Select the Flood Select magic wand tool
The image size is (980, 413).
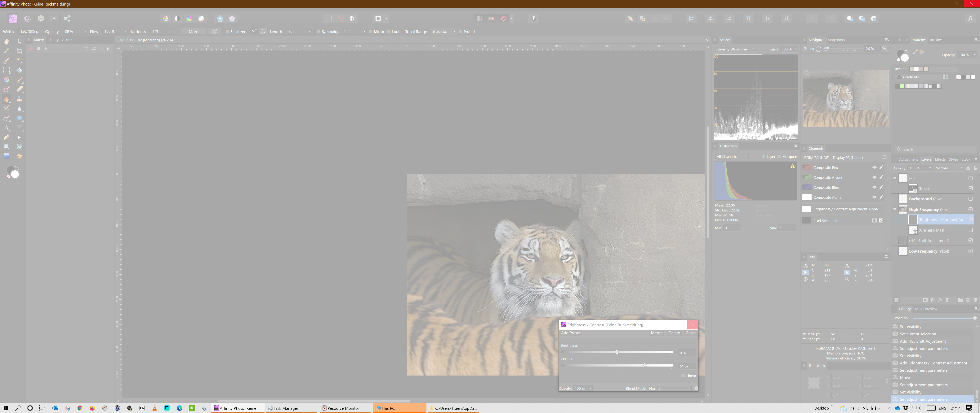[19, 60]
